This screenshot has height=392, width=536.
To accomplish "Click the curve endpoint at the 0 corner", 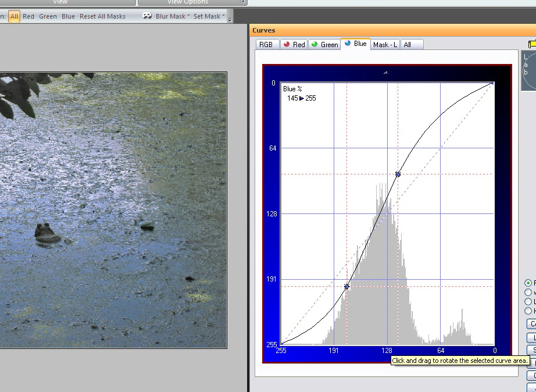I will pos(492,83).
